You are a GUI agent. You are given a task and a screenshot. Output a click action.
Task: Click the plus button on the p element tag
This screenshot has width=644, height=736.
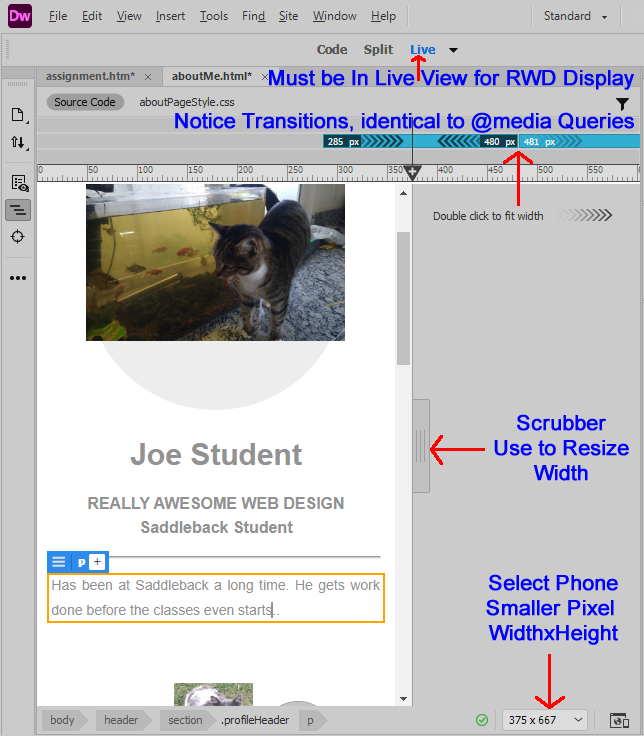97,562
